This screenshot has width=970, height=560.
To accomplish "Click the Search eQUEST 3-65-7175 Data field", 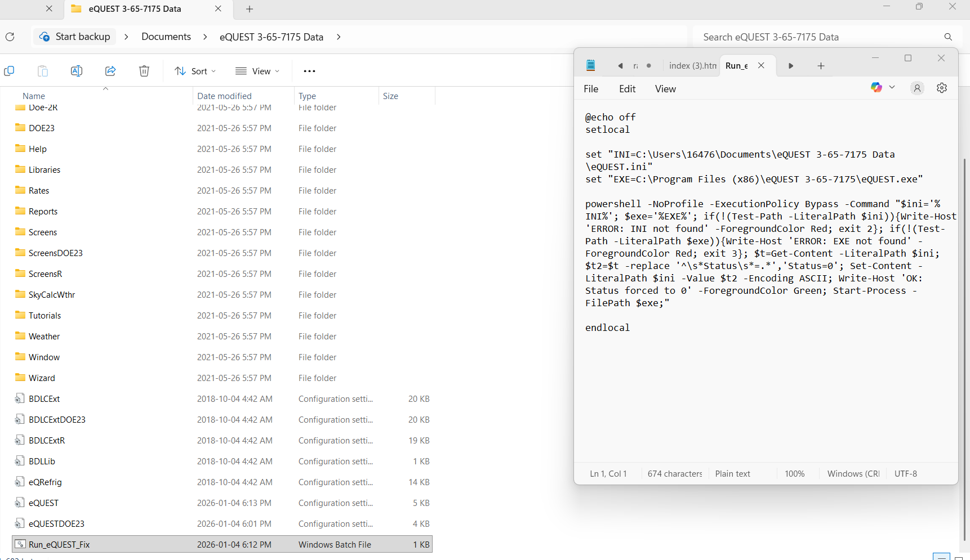I will point(817,37).
